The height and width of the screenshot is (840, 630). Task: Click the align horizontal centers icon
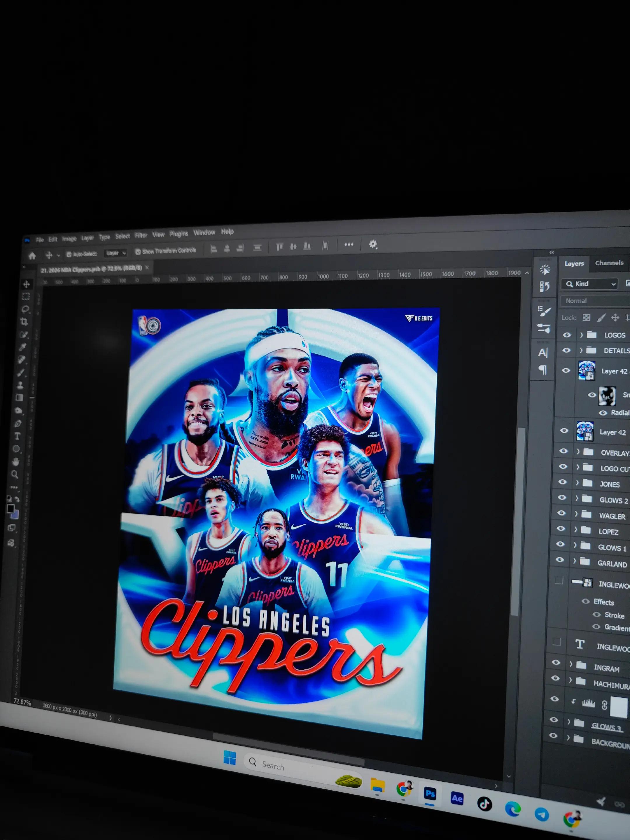click(227, 249)
